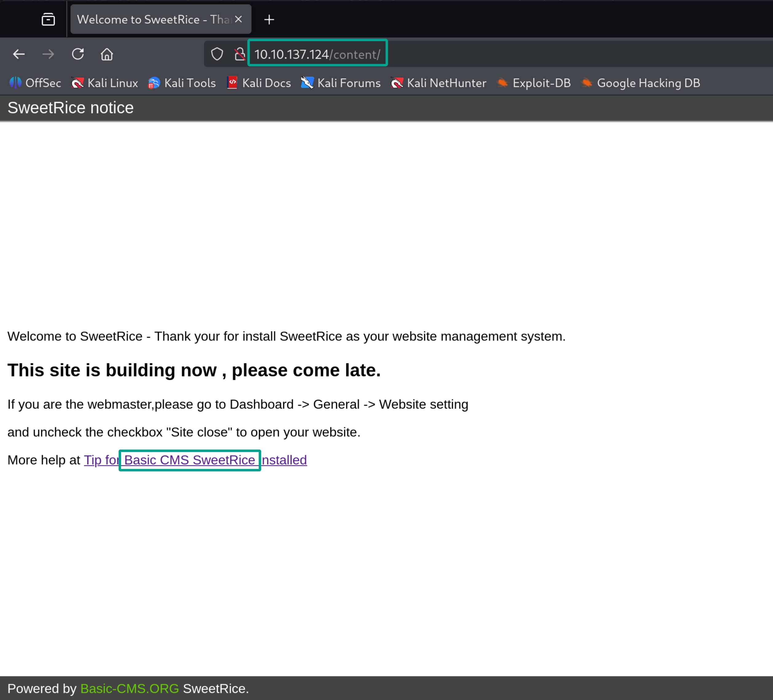Open a new tab with the plus button
Viewport: 773px width, 700px height.
[269, 20]
